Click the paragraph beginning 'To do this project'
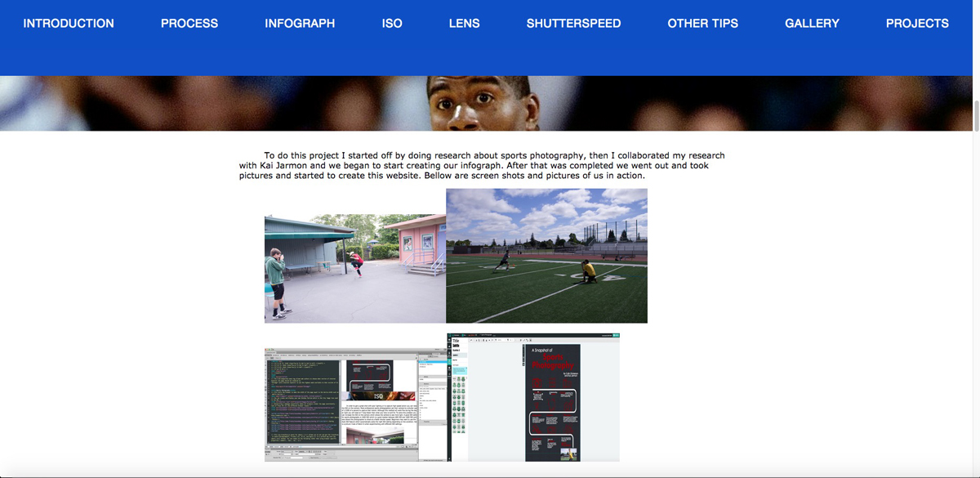980x478 pixels. [482, 166]
